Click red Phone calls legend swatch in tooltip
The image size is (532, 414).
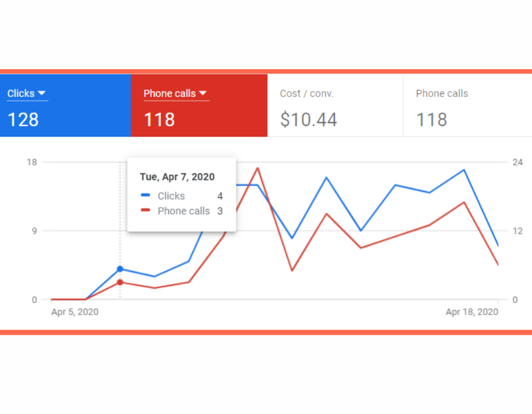pos(145,210)
